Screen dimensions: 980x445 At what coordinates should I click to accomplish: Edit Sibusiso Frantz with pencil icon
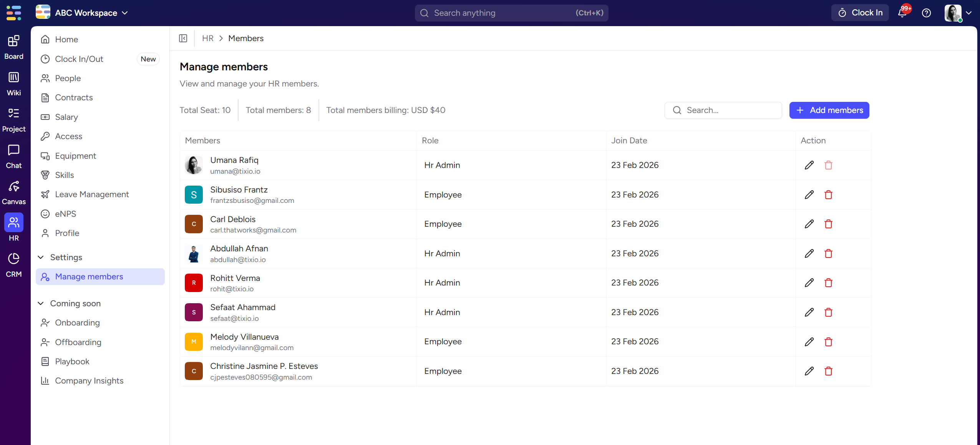pyautogui.click(x=809, y=195)
